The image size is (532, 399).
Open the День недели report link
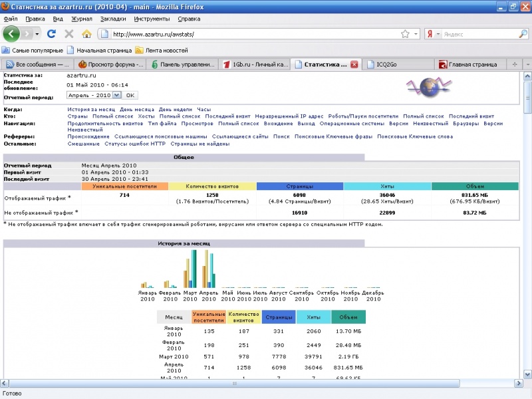click(175, 108)
